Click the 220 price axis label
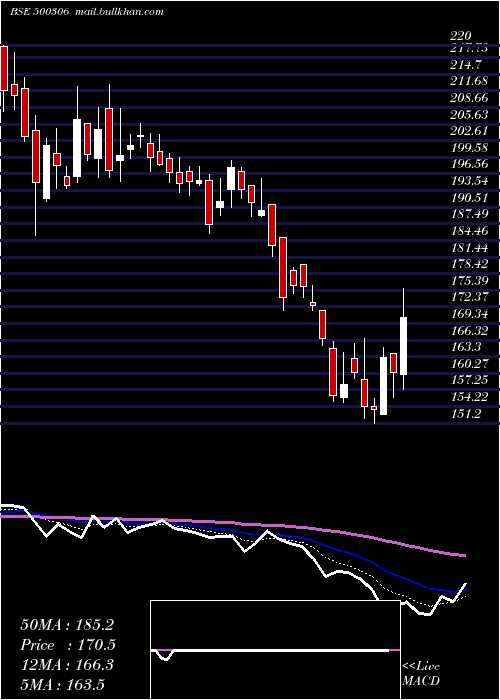Viewport: 500px width, 700px height. pos(460,37)
